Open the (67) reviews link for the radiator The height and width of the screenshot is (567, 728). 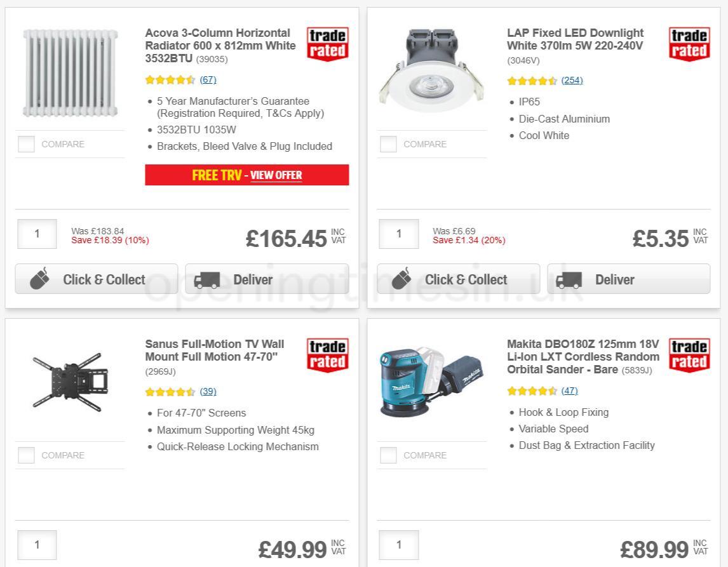pyautogui.click(x=209, y=80)
